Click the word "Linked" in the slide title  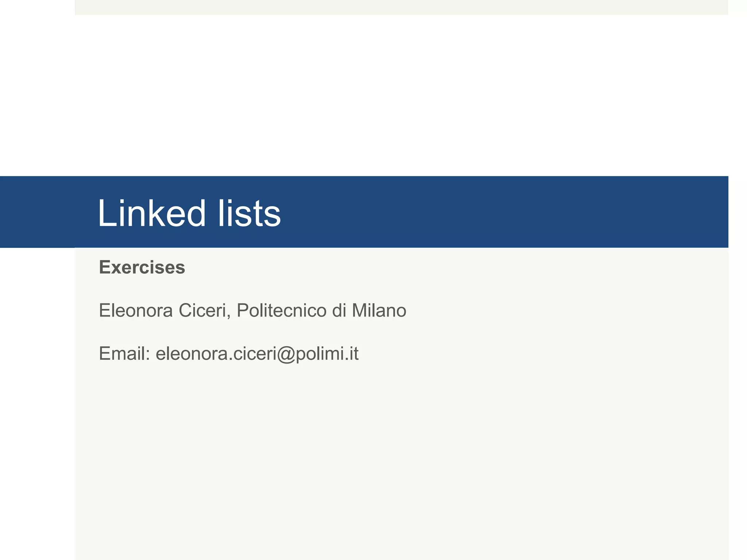(151, 213)
